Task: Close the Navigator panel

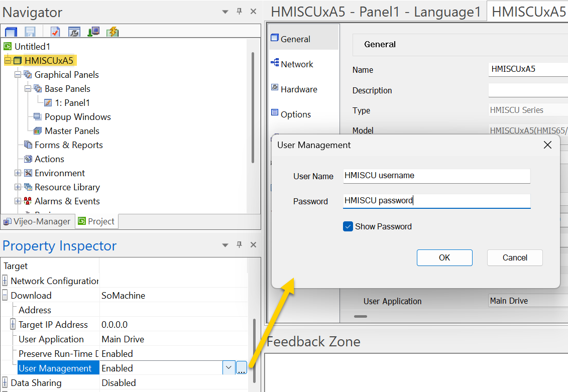Action: [253, 12]
